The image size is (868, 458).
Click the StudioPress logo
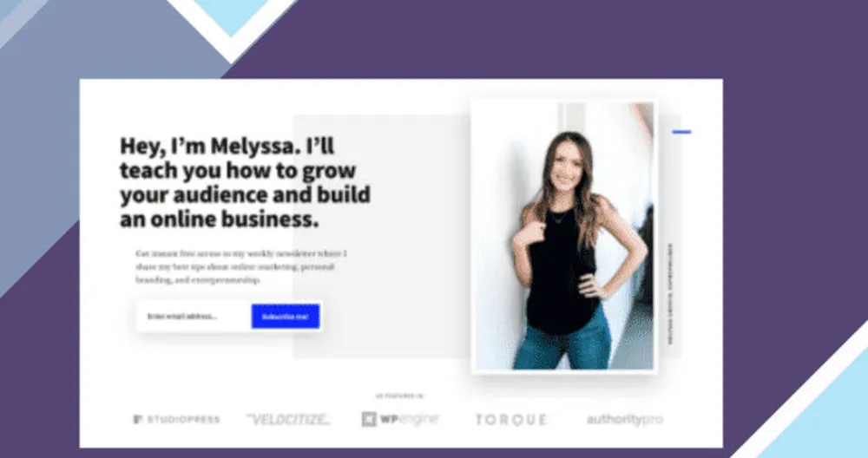pos(176,419)
